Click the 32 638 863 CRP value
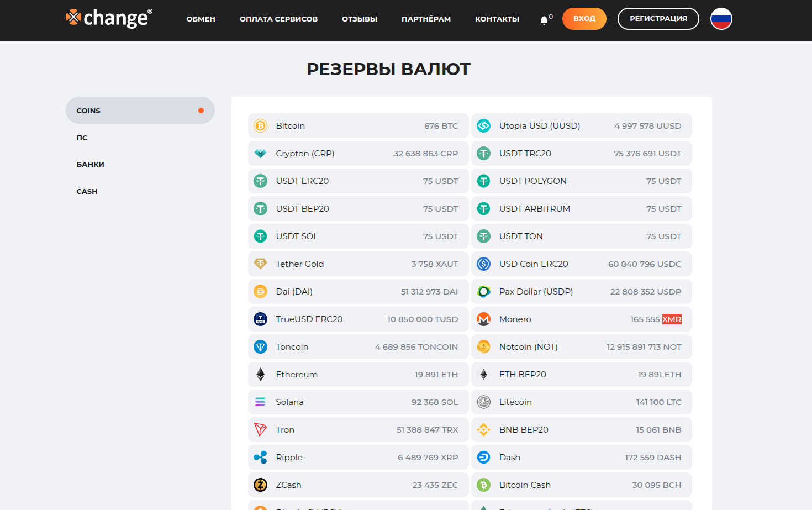This screenshot has width=812, height=510. [x=426, y=154]
